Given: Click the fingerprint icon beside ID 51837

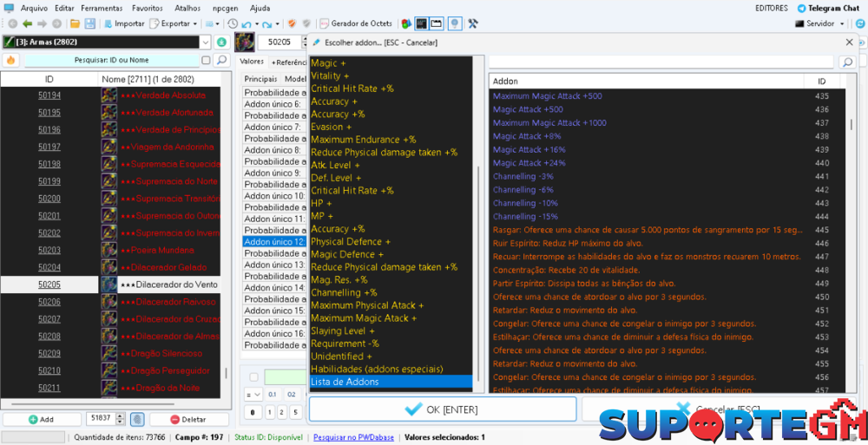Looking at the screenshot, I should tap(136, 419).
